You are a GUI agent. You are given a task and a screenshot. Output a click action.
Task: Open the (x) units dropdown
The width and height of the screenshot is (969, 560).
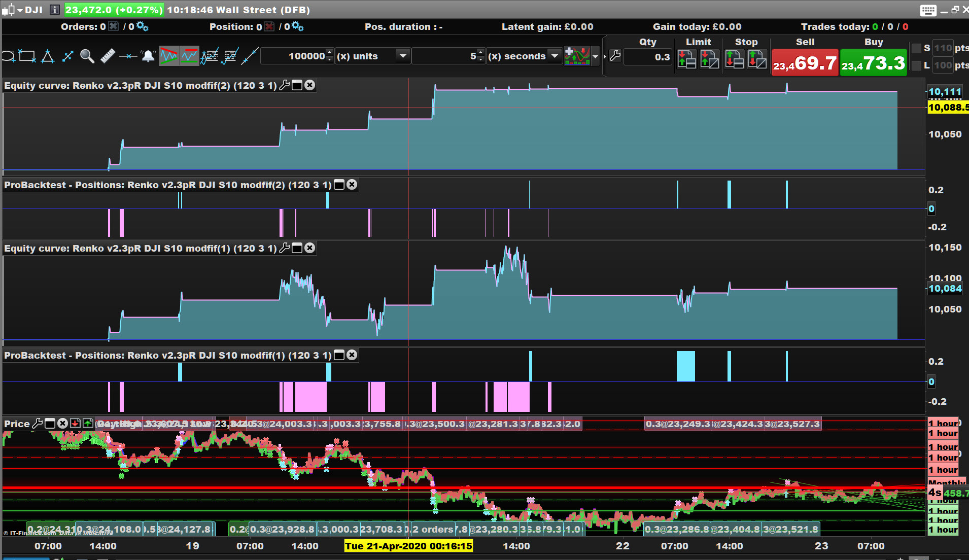click(x=403, y=56)
